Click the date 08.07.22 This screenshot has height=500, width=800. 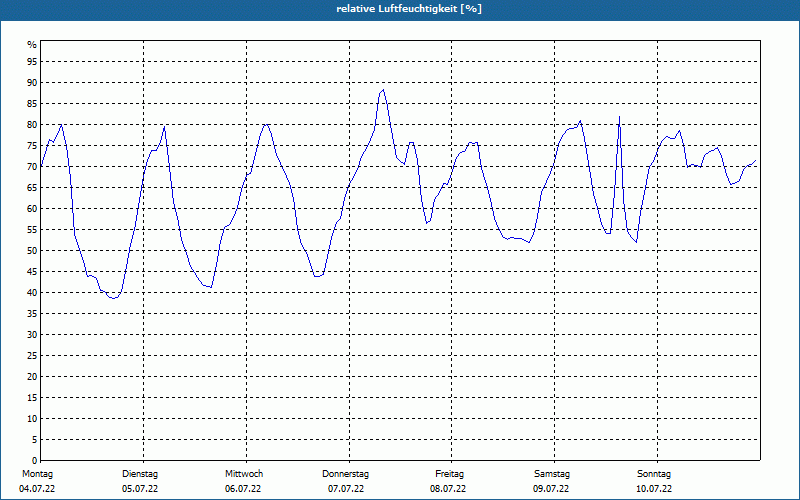[x=448, y=489]
